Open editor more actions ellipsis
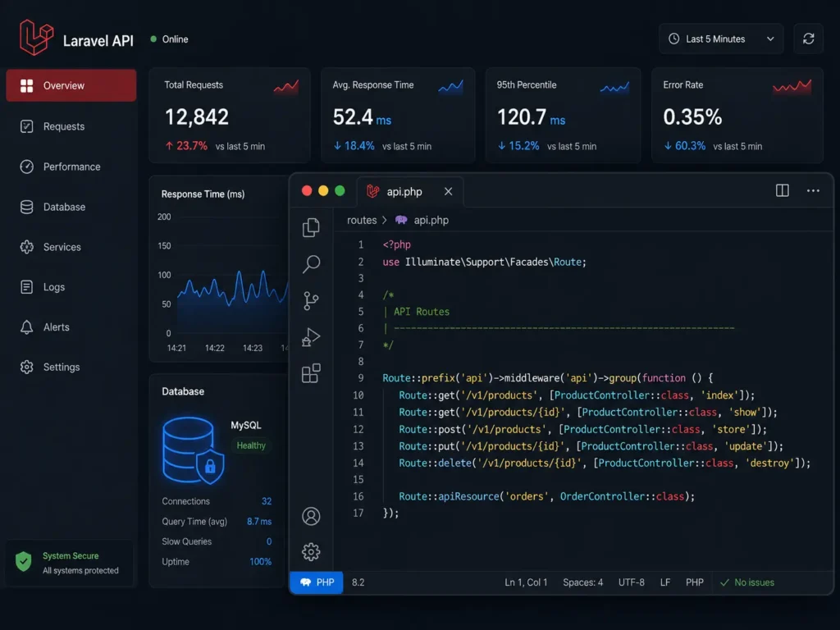The image size is (840, 630). [813, 190]
